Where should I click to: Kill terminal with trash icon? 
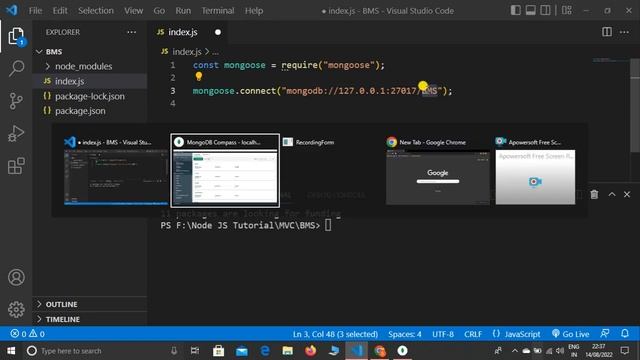594,195
